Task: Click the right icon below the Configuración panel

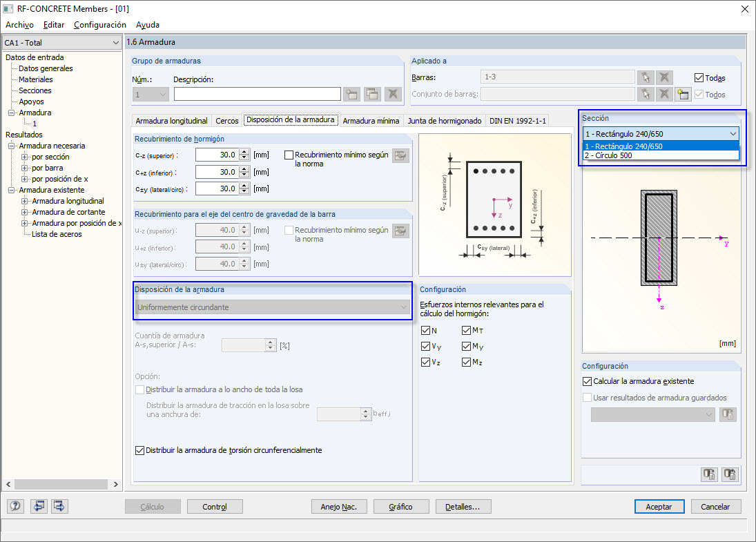Action: (730, 474)
